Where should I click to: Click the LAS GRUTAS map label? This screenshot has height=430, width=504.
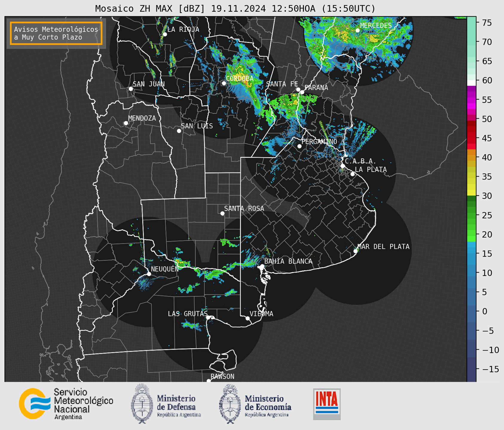point(188,314)
